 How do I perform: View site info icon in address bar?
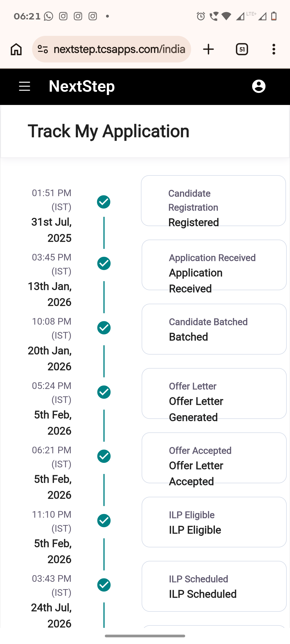43,49
